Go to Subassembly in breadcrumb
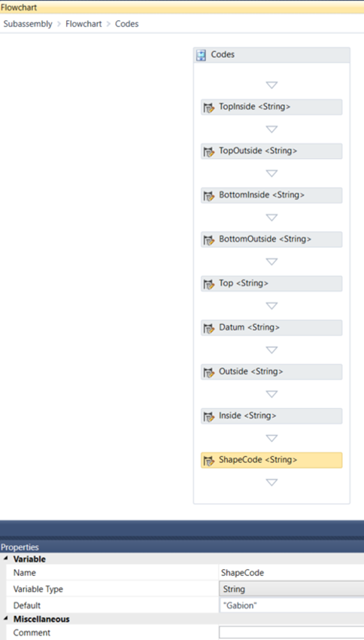Screen dimensions: 364x640 (x=28, y=24)
